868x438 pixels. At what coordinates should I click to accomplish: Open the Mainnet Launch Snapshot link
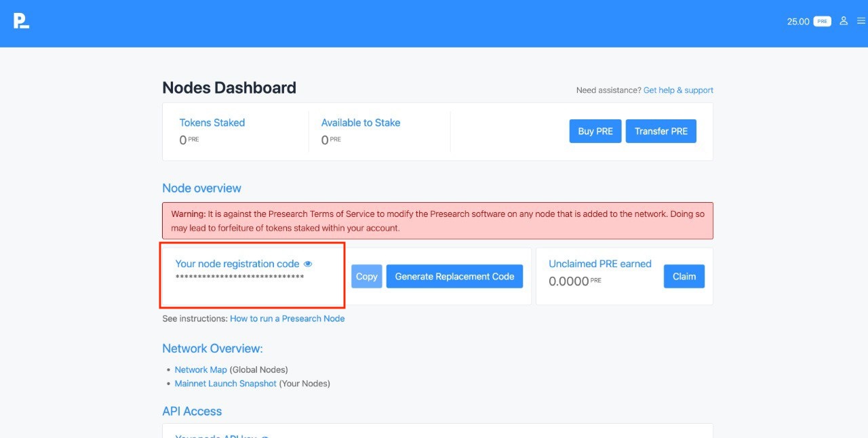point(226,384)
